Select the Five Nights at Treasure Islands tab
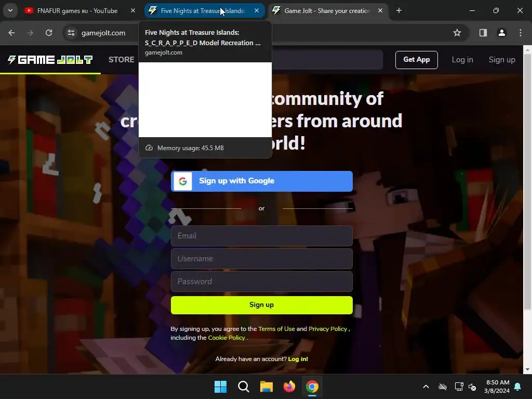Image resolution: width=532 pixels, height=399 pixels. click(x=205, y=11)
